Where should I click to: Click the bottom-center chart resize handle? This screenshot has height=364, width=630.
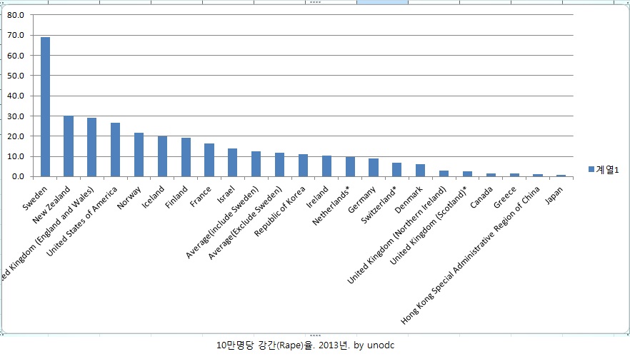coord(315,334)
